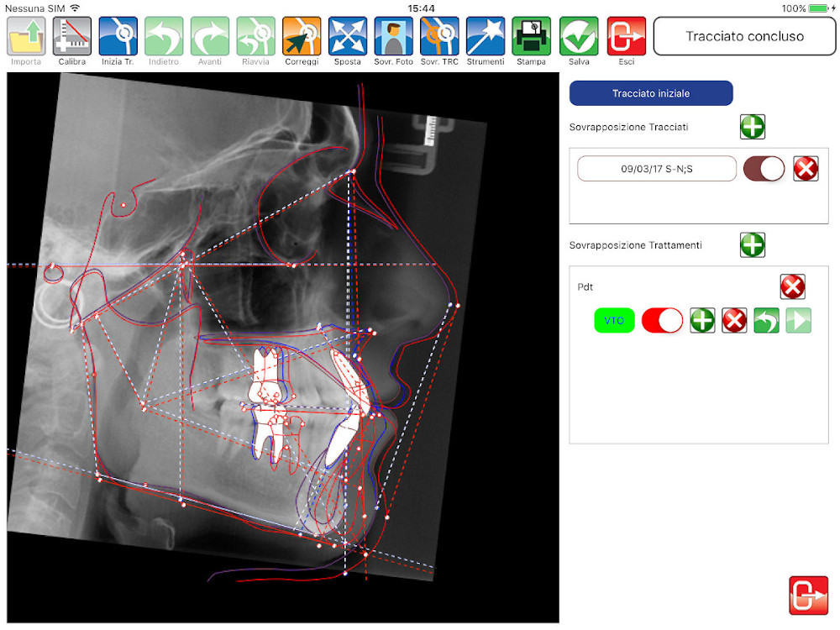Click the Wi-Fi status icon
The image size is (840, 630).
click(75, 8)
